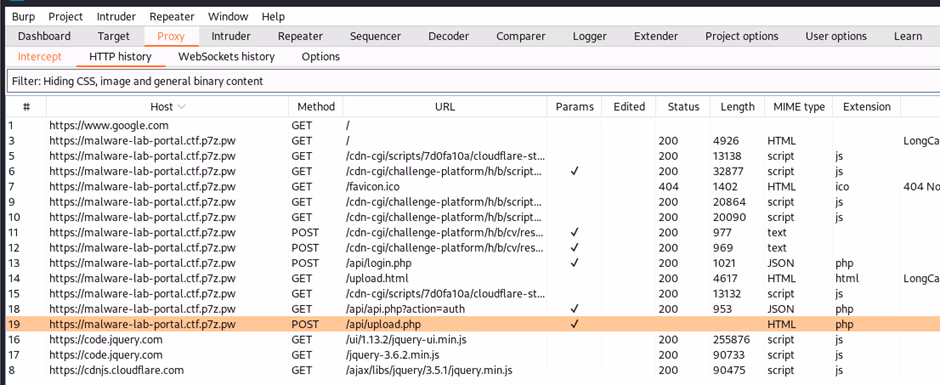This screenshot has height=385, width=940.
Task: Switch to the Intercept sub-tab
Action: (x=40, y=57)
